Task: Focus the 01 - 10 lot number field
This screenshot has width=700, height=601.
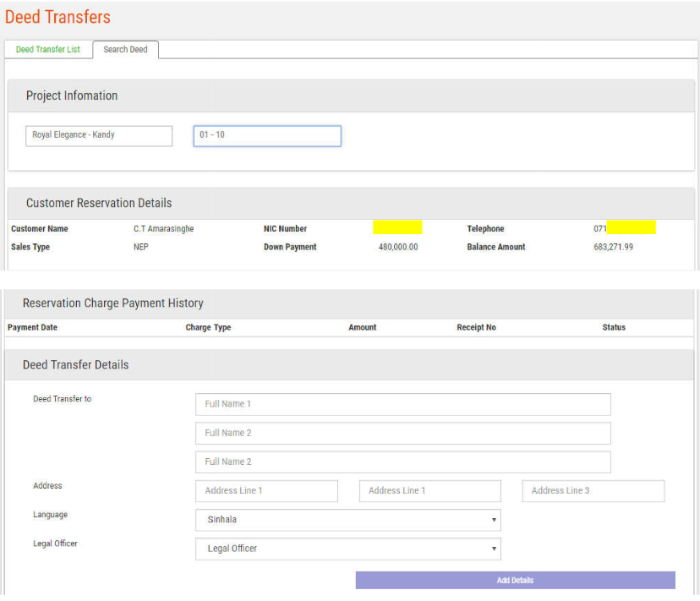Action: 267,135
